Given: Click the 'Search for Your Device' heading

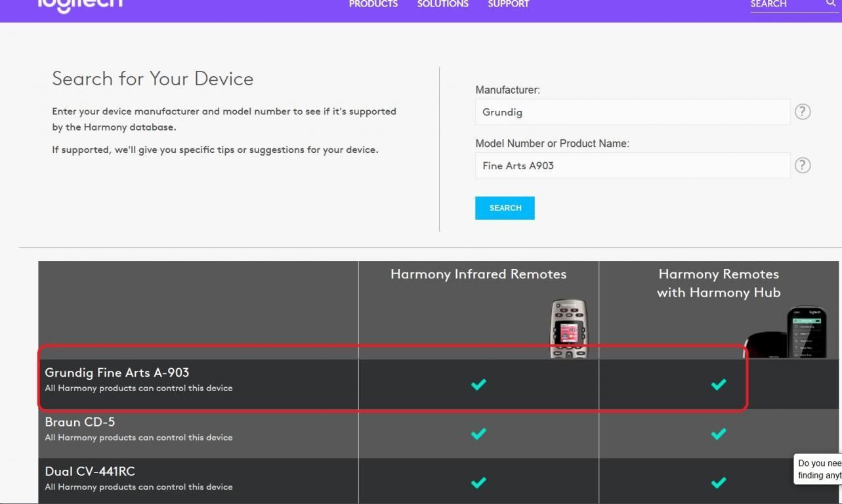Looking at the screenshot, I should coord(153,79).
